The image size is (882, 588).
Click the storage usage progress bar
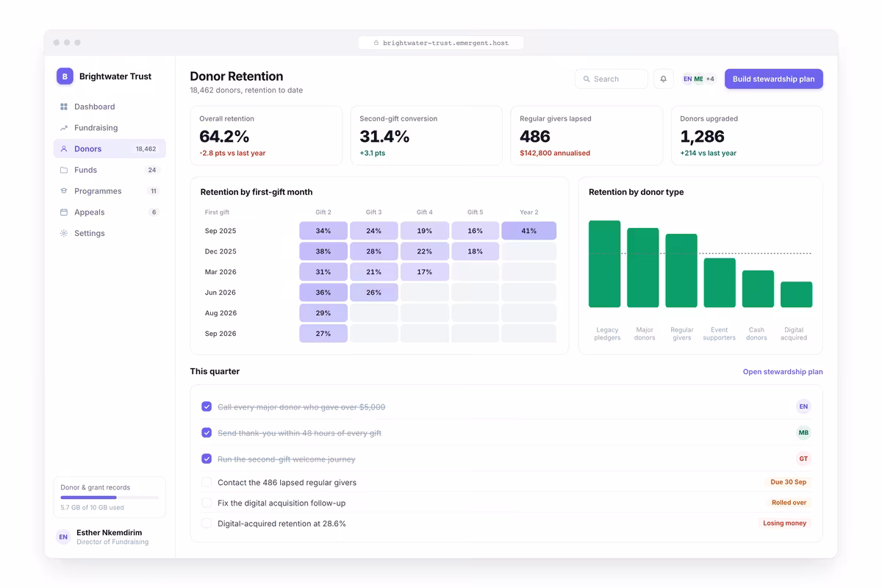pos(110,498)
